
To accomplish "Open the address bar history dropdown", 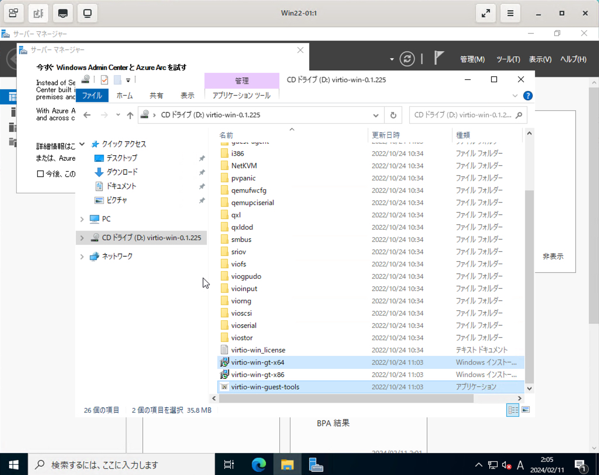I will [x=376, y=115].
